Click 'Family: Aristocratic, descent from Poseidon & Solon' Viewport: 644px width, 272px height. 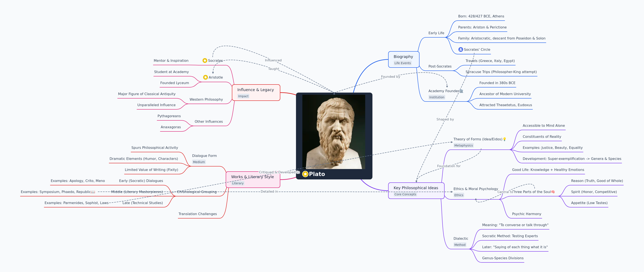502,38
